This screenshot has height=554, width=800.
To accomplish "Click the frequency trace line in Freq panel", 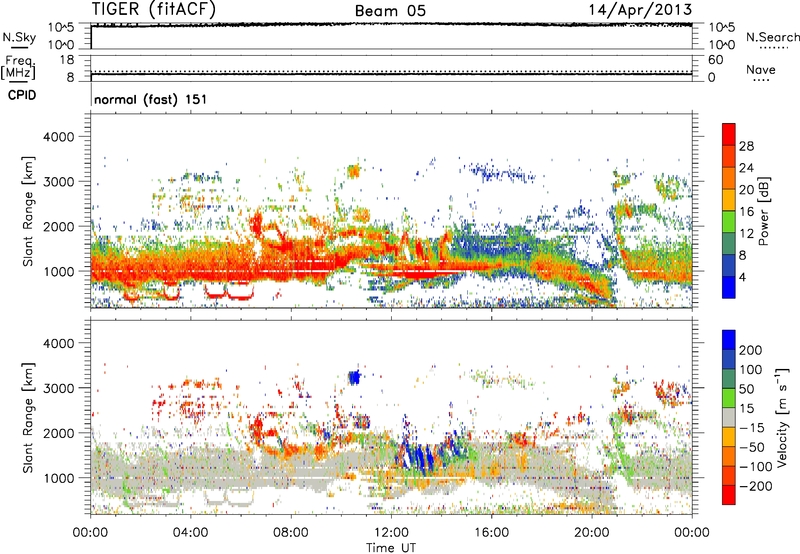I will coord(391,75).
